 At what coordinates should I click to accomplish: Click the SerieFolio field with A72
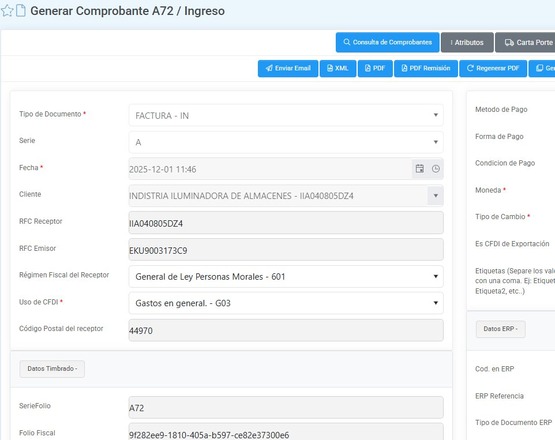[x=286, y=407]
